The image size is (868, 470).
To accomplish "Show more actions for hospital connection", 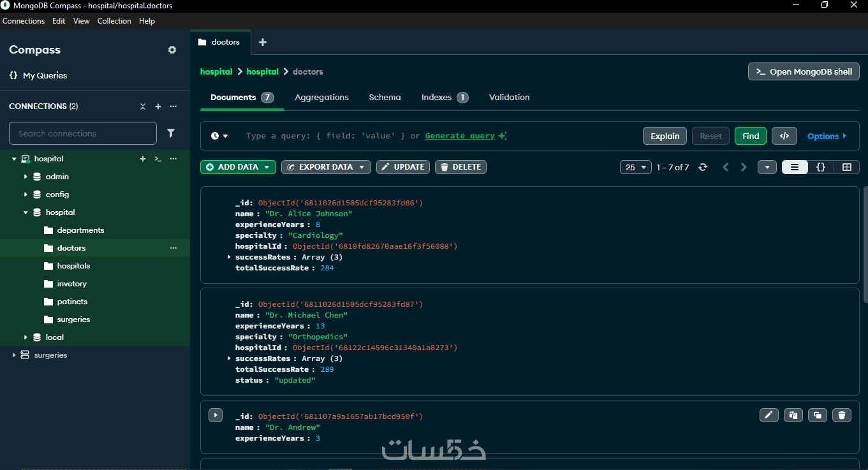I will (173, 159).
